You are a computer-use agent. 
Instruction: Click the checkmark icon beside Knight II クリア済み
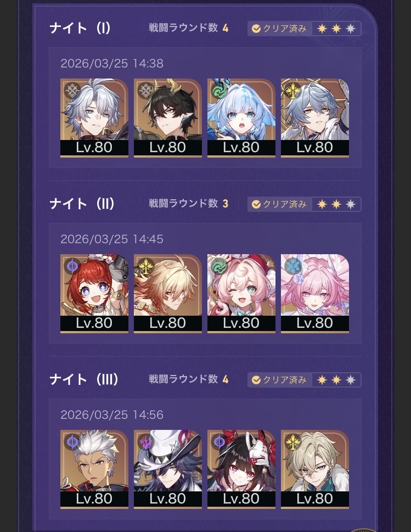coord(256,204)
